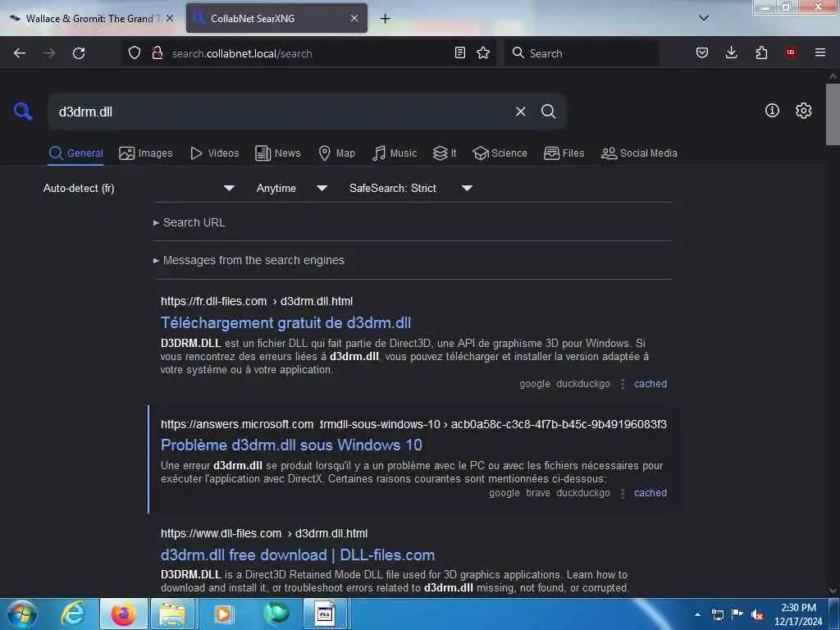Toggle reader view icon in address bar
Image resolution: width=840 pixels, height=630 pixels.
coord(459,52)
